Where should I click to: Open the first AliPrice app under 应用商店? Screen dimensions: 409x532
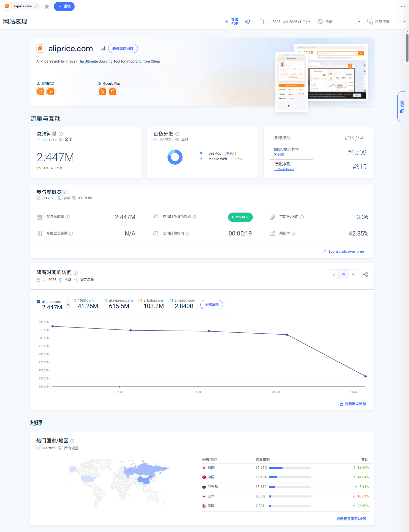(x=41, y=92)
